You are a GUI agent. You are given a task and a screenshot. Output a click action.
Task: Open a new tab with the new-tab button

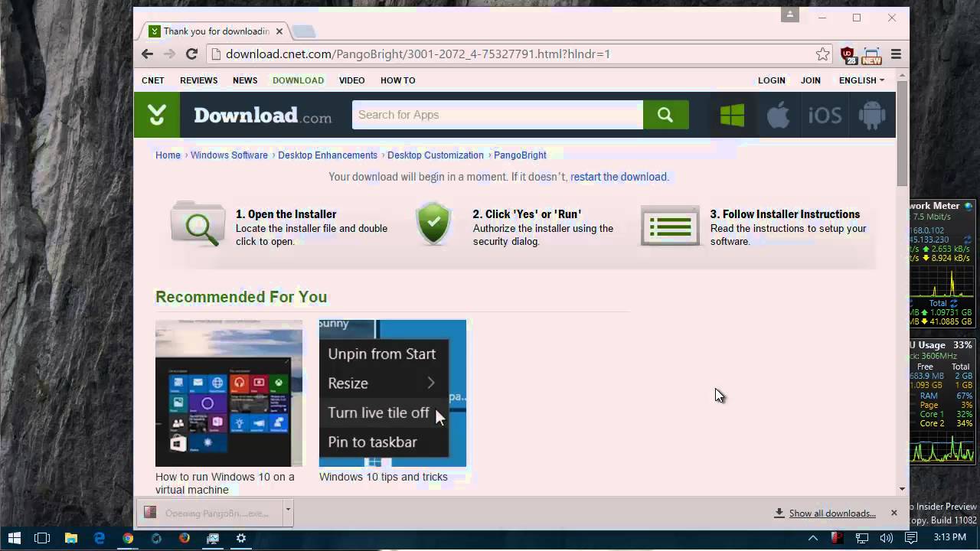click(x=303, y=31)
